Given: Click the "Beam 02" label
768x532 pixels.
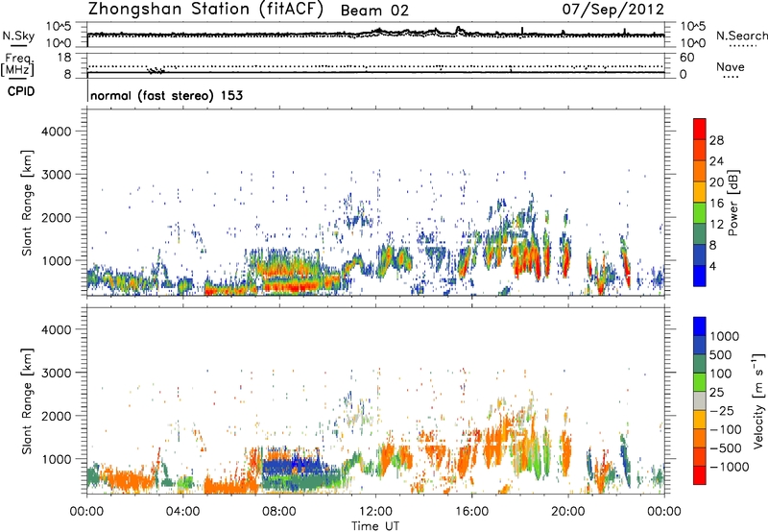Looking at the screenshot, I should (374, 11).
